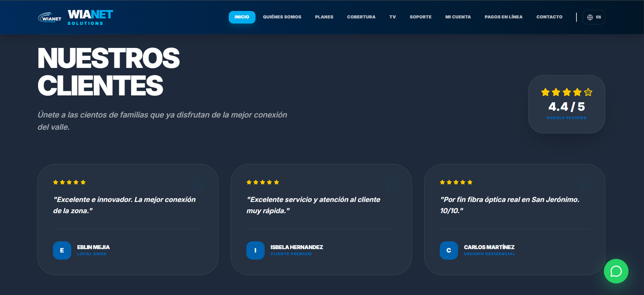Click Eblin Mejia's E avatar
The height and width of the screenshot is (295, 644).
62,250
